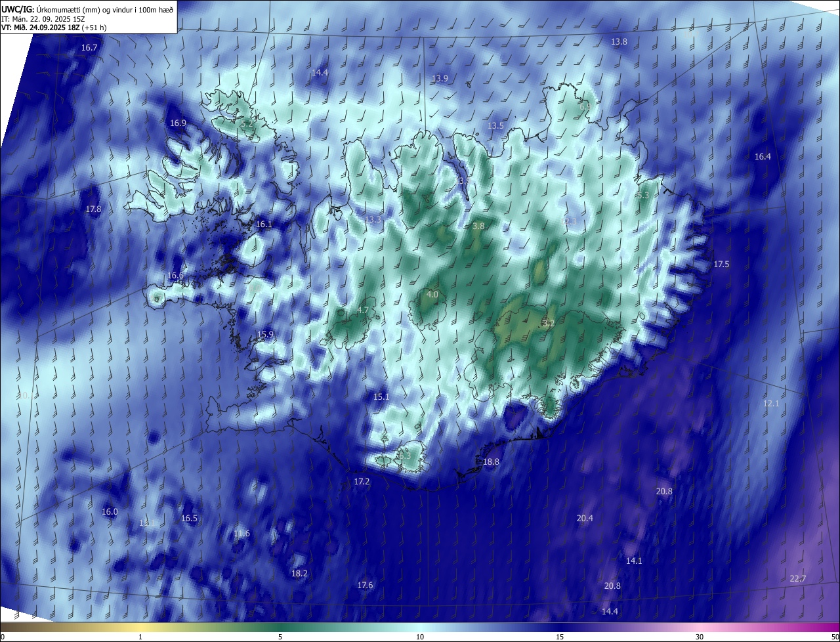Image resolution: width=840 pixels, height=642 pixels.
Task: Click the map value 4.0
Action: (x=432, y=295)
